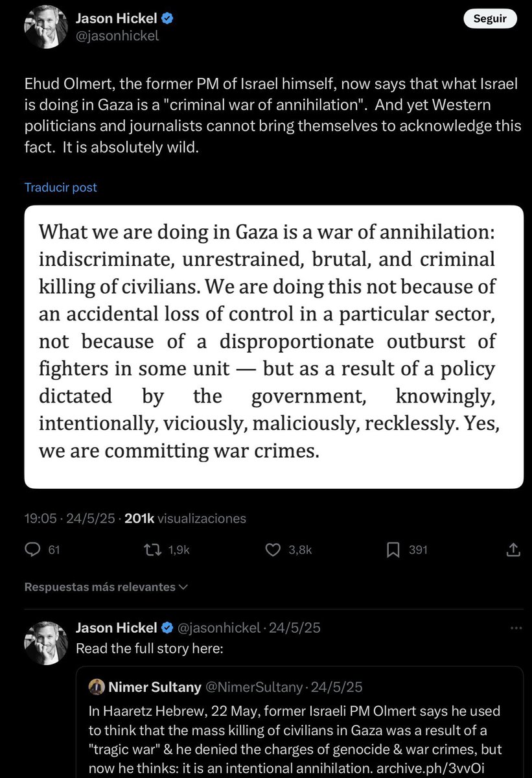Open share options via upload arrow icon

(x=513, y=550)
